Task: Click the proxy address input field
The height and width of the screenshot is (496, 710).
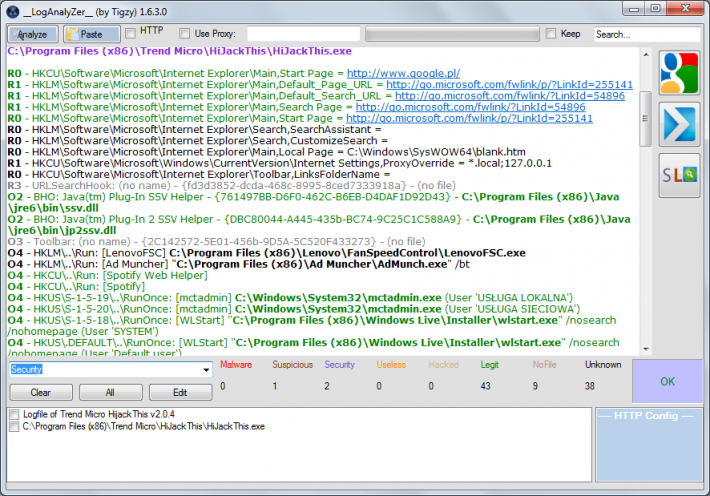Action: pyautogui.click(x=303, y=34)
